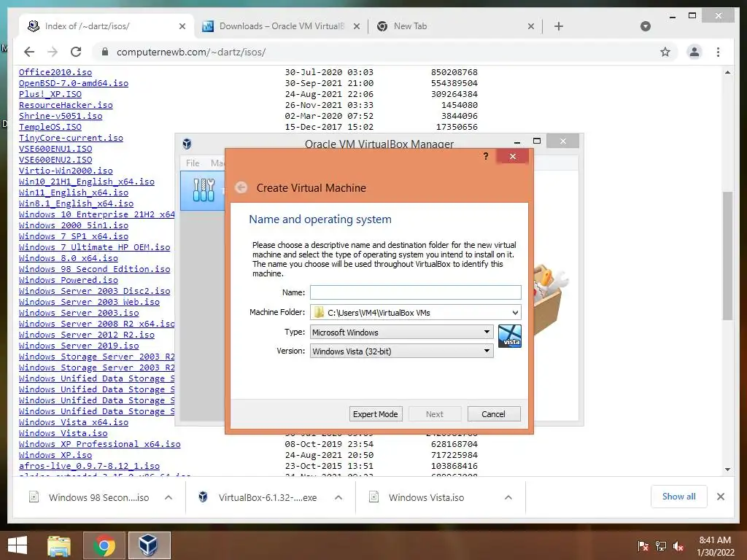Screen dimensions: 747x560
Task: Select the Index of /~dartz/isos/ tab
Action: (107, 26)
